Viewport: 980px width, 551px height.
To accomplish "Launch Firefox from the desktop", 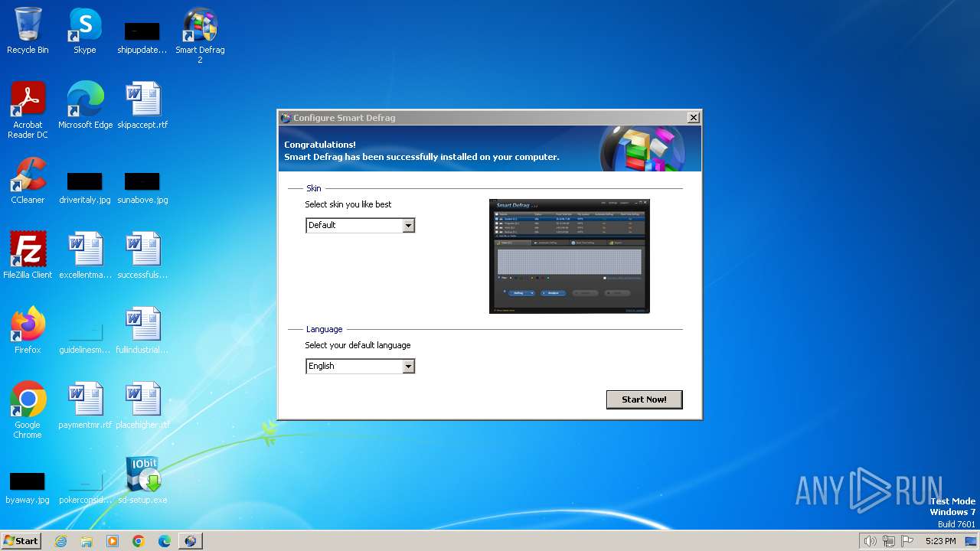I will [28, 331].
